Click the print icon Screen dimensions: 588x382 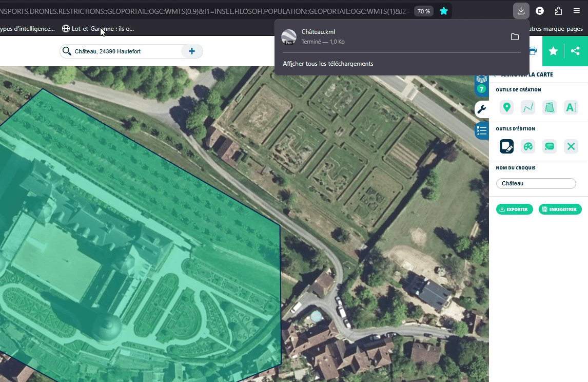533,51
